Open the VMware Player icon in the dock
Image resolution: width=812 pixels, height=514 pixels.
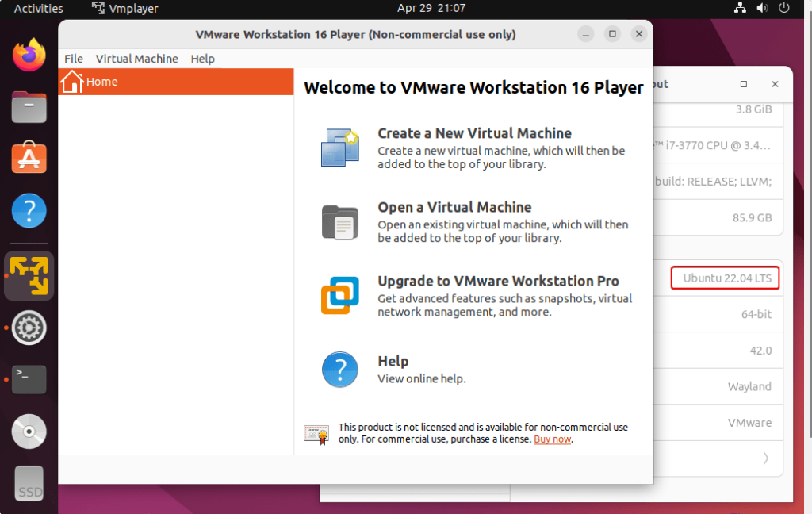[29, 275]
